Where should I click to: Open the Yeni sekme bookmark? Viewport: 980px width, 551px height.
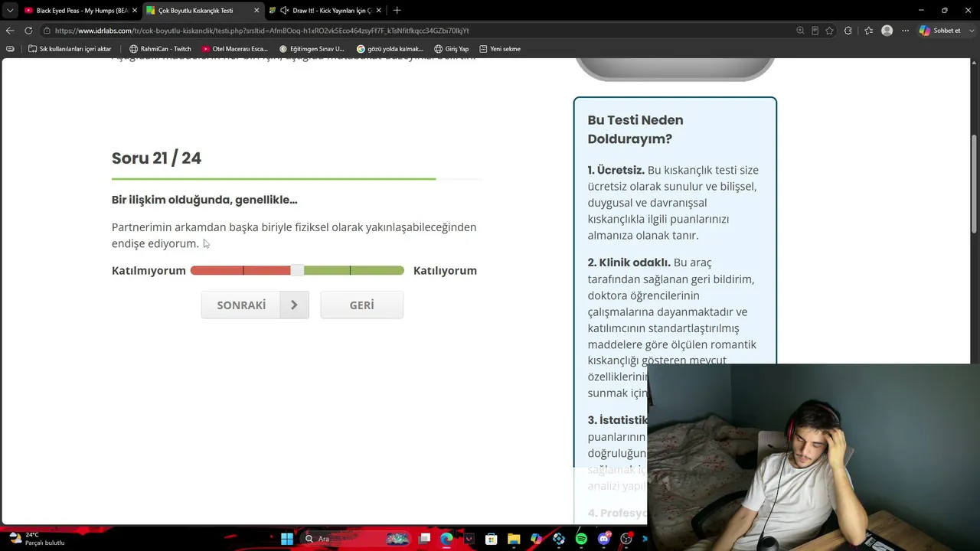click(500, 49)
